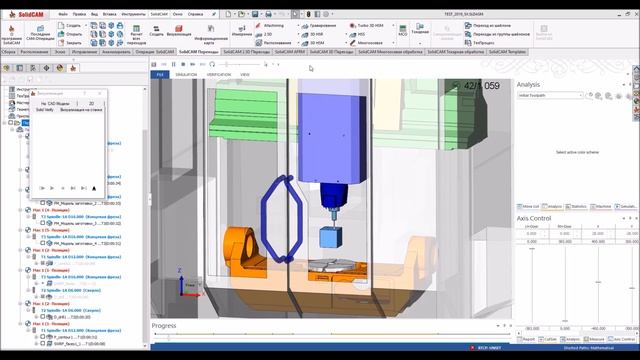Open the Window menu
Screen dimensions: 640x360
click(178, 14)
